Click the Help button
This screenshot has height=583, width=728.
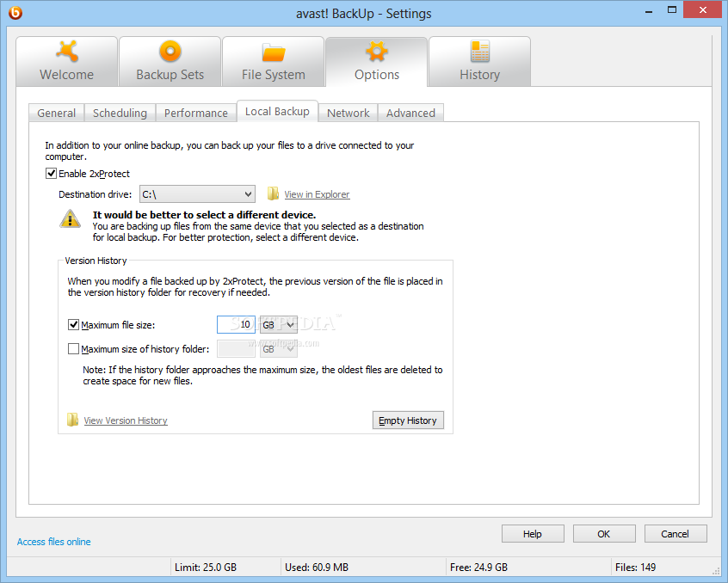tap(533, 534)
